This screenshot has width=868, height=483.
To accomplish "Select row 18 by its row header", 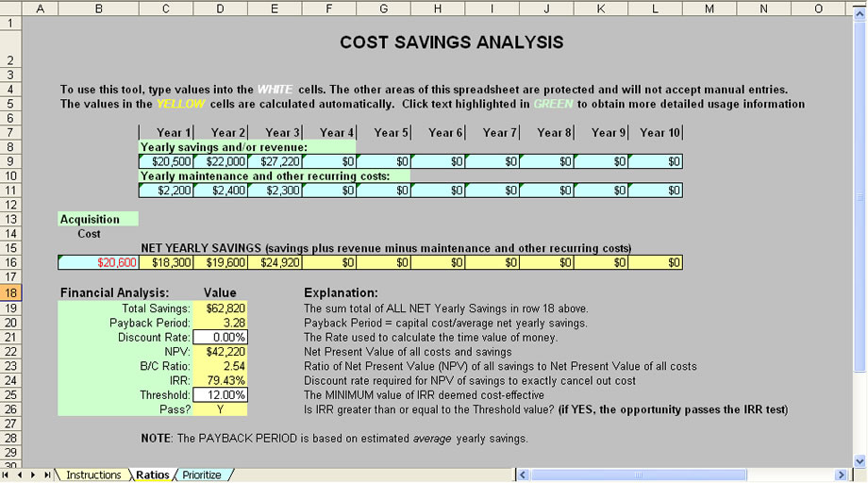I will tap(10, 293).
